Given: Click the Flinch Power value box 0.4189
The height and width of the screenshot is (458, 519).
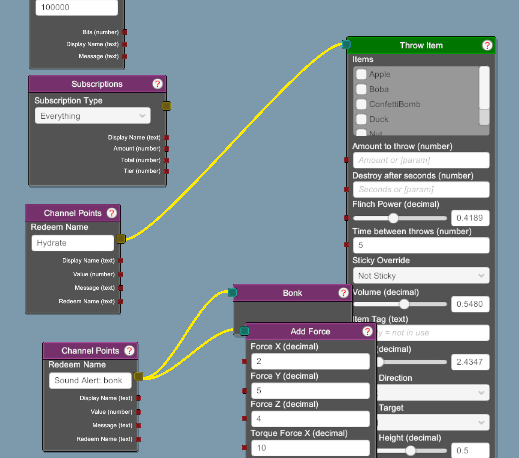Looking at the screenshot, I should coord(470,218).
